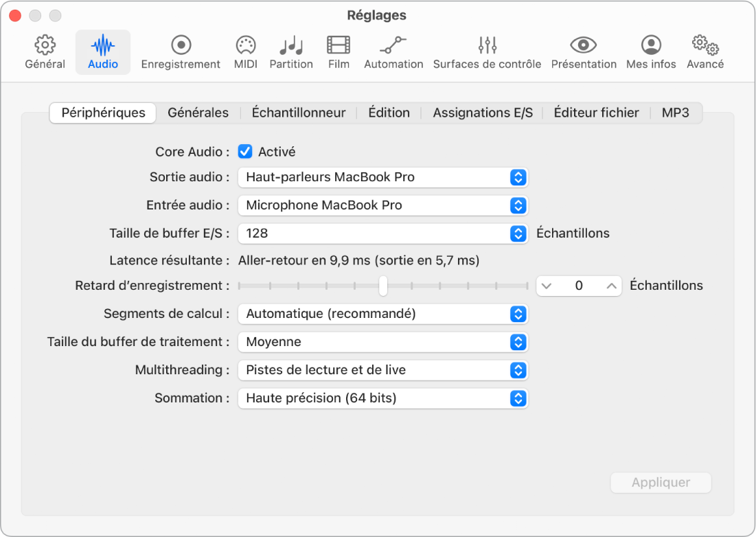756x537 pixels.
Task: Open the Enregistrement settings pane
Action: click(x=181, y=52)
